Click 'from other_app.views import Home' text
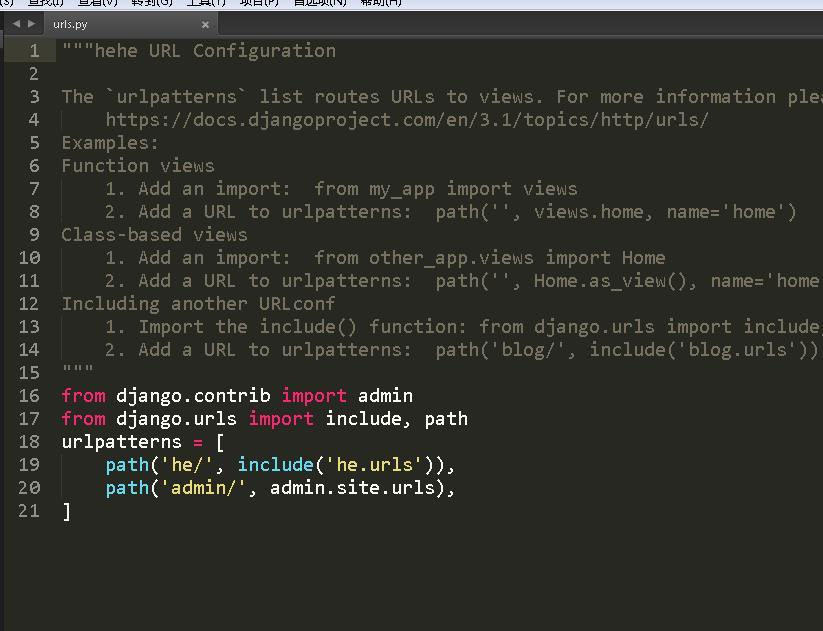This screenshot has width=823, height=631. click(490, 258)
